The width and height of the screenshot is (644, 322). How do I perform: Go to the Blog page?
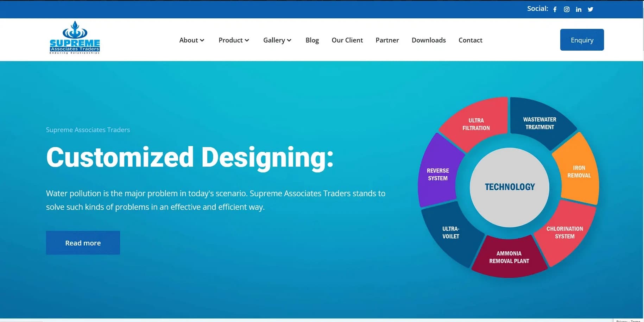point(312,40)
